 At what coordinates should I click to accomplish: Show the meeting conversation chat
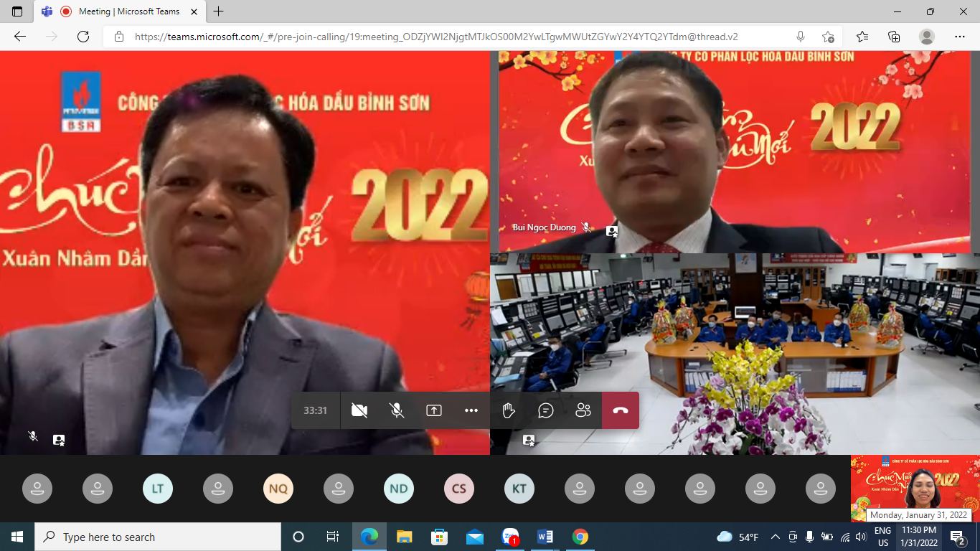pyautogui.click(x=546, y=410)
